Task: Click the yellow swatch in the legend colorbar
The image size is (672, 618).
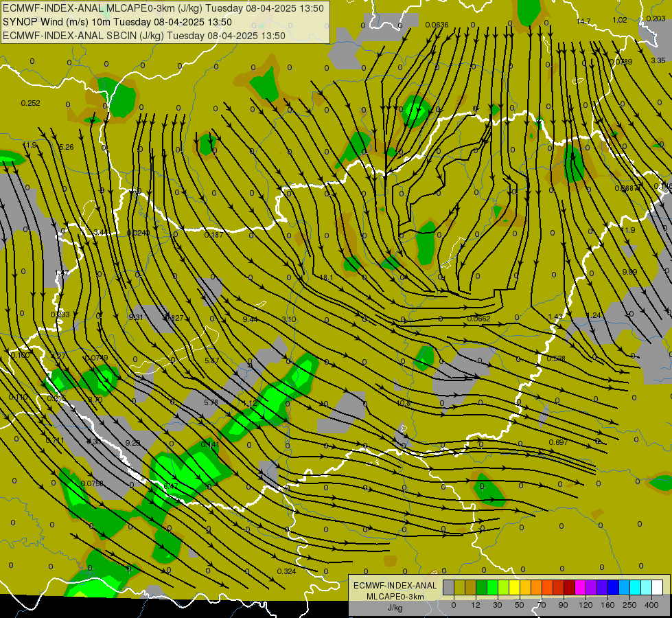Action: coord(514,587)
